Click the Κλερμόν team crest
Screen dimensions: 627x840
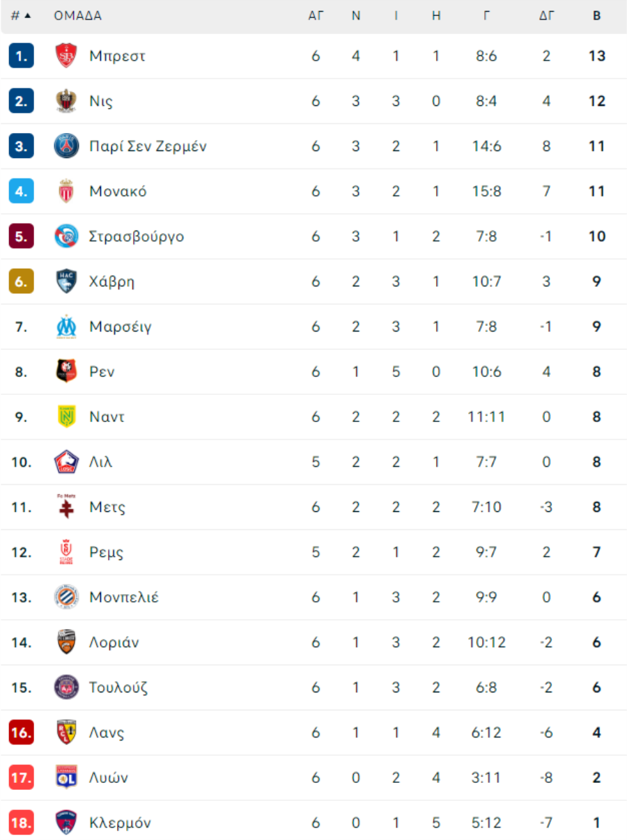click(x=66, y=823)
